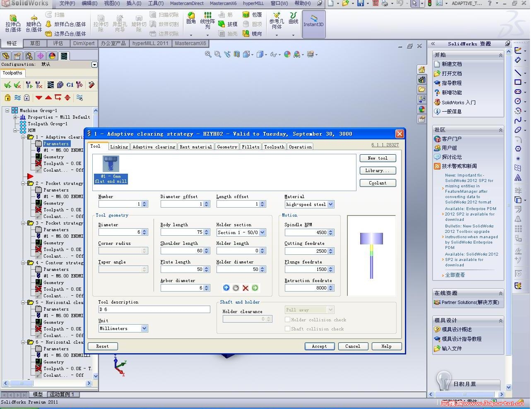Collapse the Machine Group-1 tree node
This screenshot has height=409, width=532.
(7, 110)
